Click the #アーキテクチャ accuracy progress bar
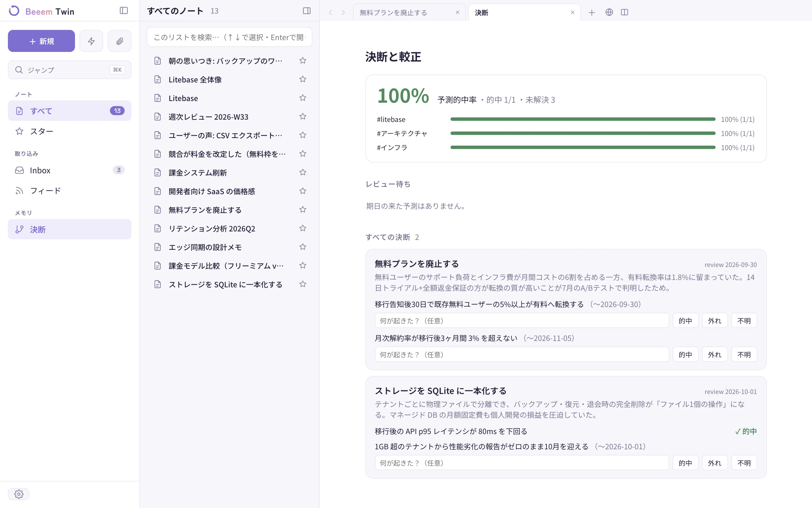 pyautogui.click(x=583, y=133)
